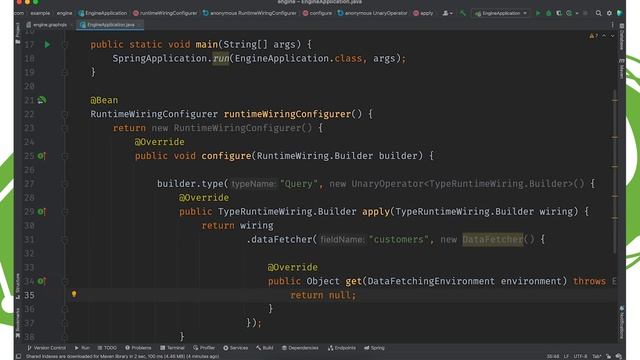Collapse dataFetcher fold marker on line 31

coord(64,240)
